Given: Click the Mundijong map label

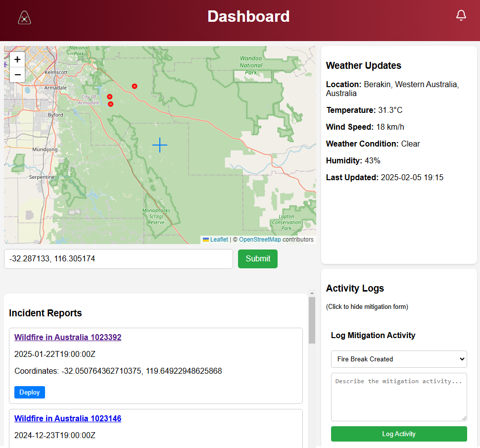Looking at the screenshot, I should (x=45, y=149).
